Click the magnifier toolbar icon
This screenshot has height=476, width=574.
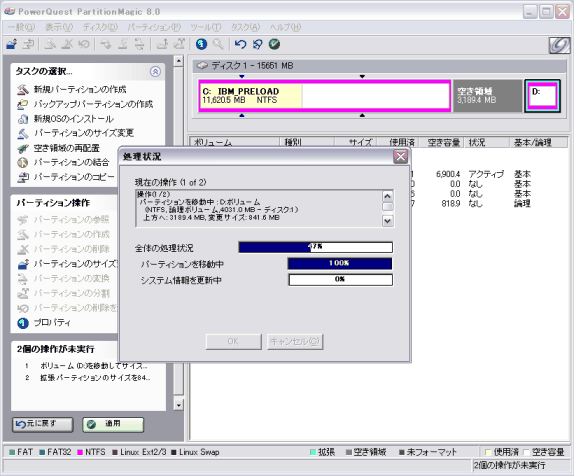point(218,44)
